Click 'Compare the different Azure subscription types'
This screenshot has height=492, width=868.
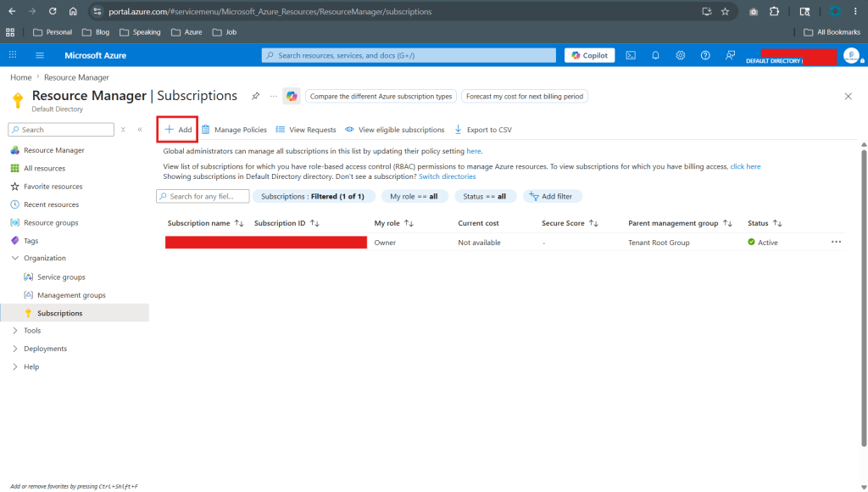click(x=381, y=97)
